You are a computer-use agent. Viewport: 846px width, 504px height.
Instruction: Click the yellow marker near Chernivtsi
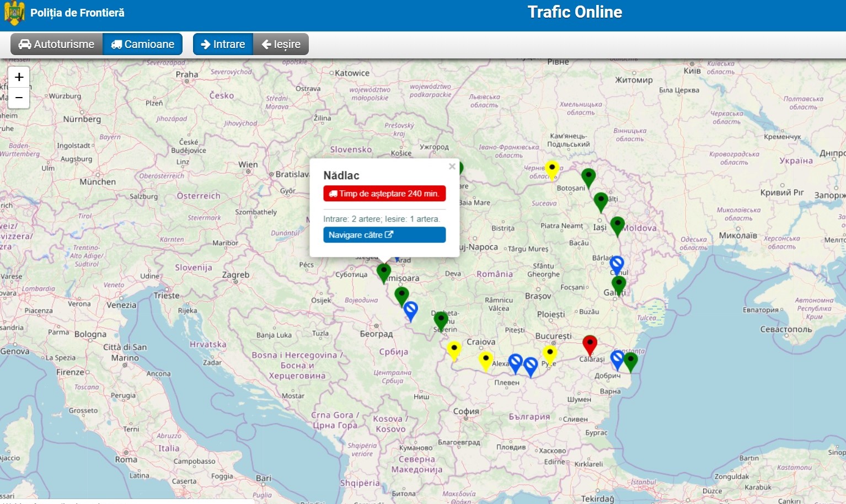[x=551, y=169]
